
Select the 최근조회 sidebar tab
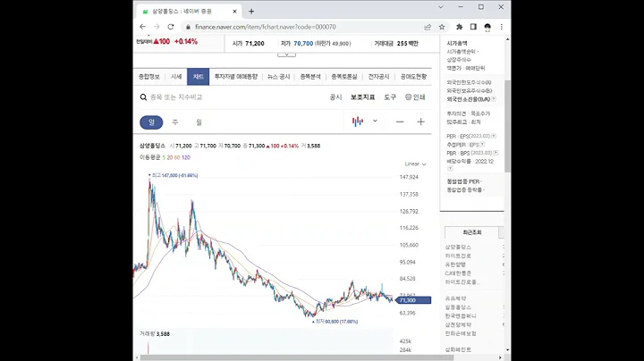coord(472,232)
